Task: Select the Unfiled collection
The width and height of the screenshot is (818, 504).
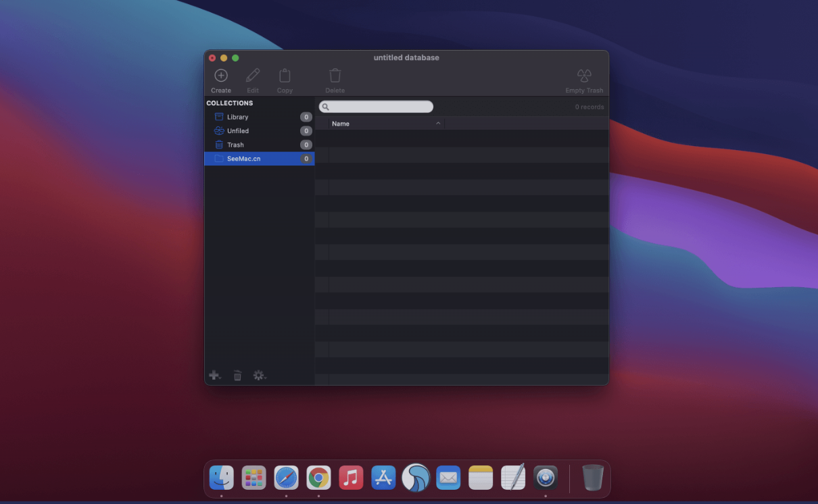Action: (239, 130)
